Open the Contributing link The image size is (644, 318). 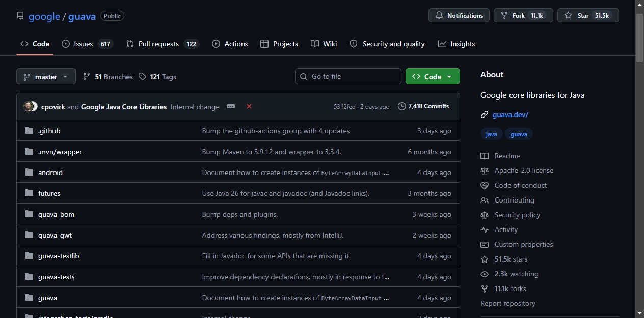tap(507, 200)
